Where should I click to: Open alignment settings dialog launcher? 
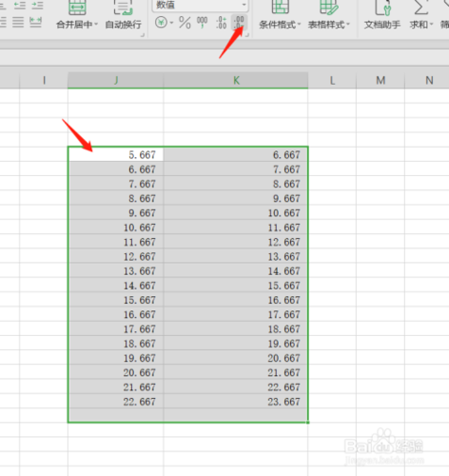pos(143,34)
